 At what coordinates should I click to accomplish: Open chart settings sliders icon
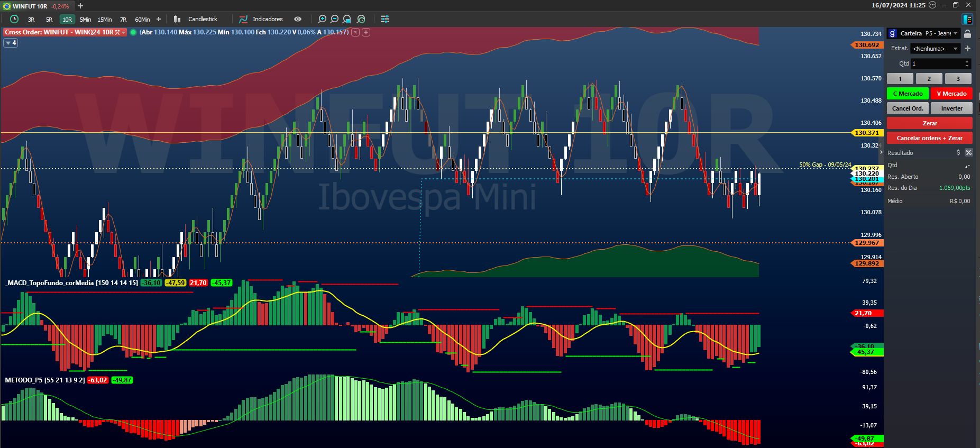[385, 19]
